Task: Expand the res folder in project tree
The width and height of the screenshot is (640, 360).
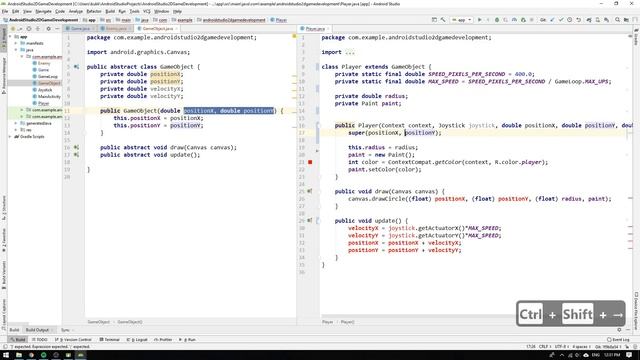Action: (x=16, y=130)
